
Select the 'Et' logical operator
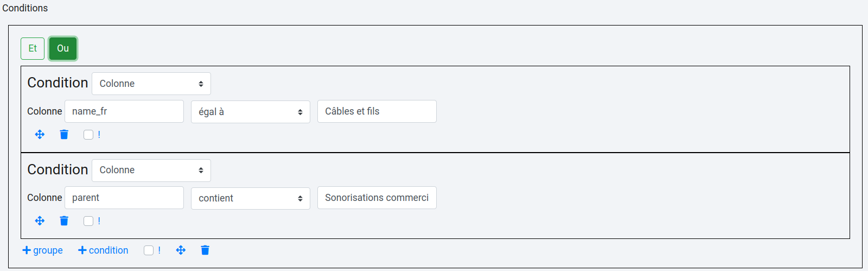point(33,48)
